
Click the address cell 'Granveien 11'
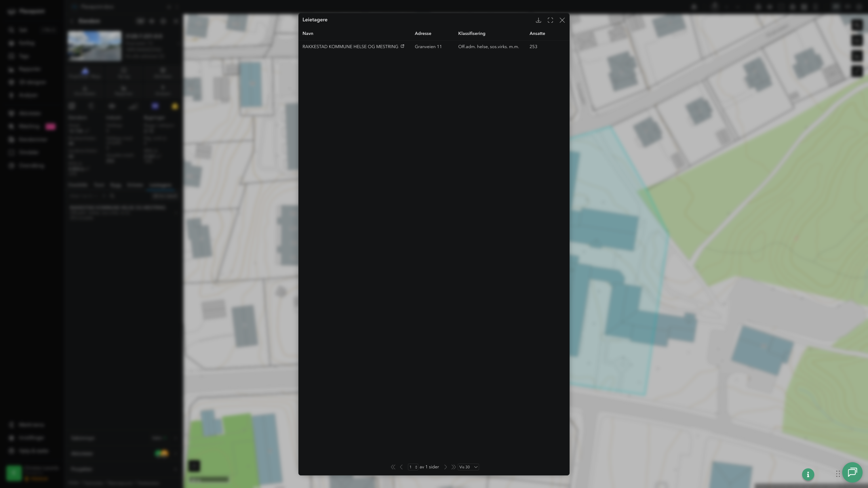[x=428, y=47]
